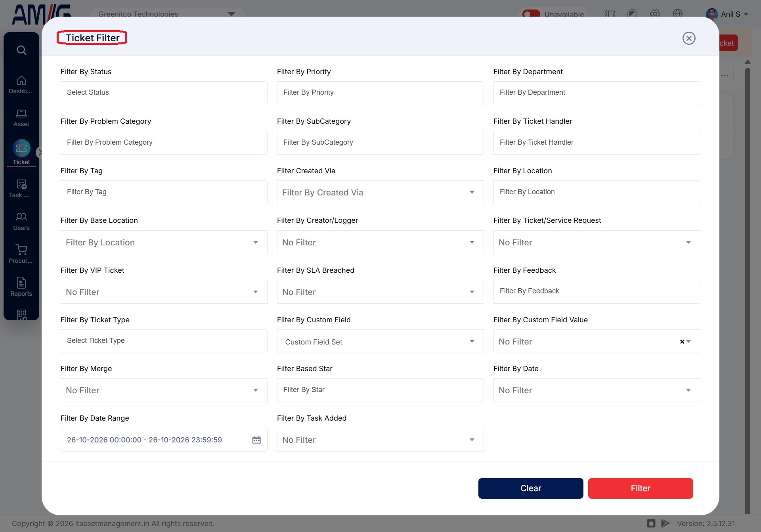761x532 pixels.
Task: Open Custom Field Set dropdown
Action: pos(380,341)
